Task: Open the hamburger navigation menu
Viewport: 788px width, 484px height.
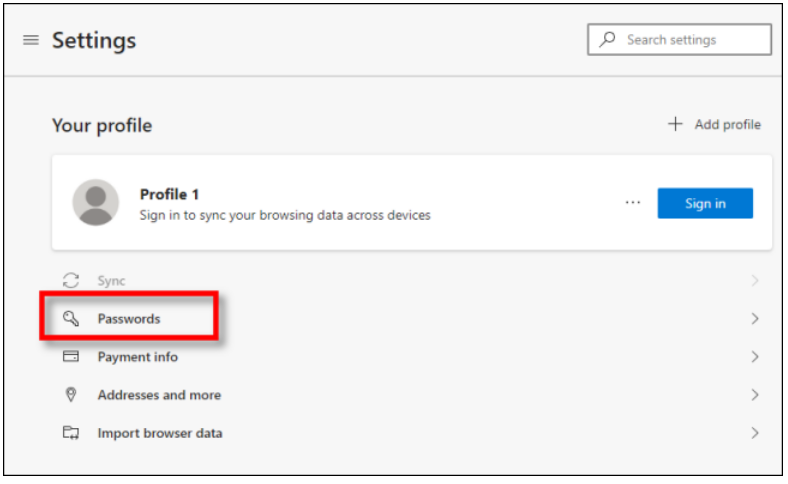Action: [x=31, y=40]
